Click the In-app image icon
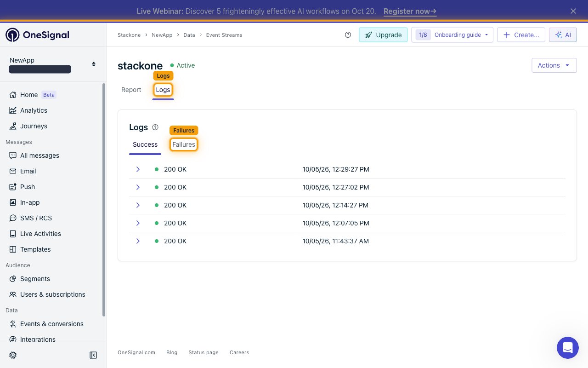 (x=13, y=202)
